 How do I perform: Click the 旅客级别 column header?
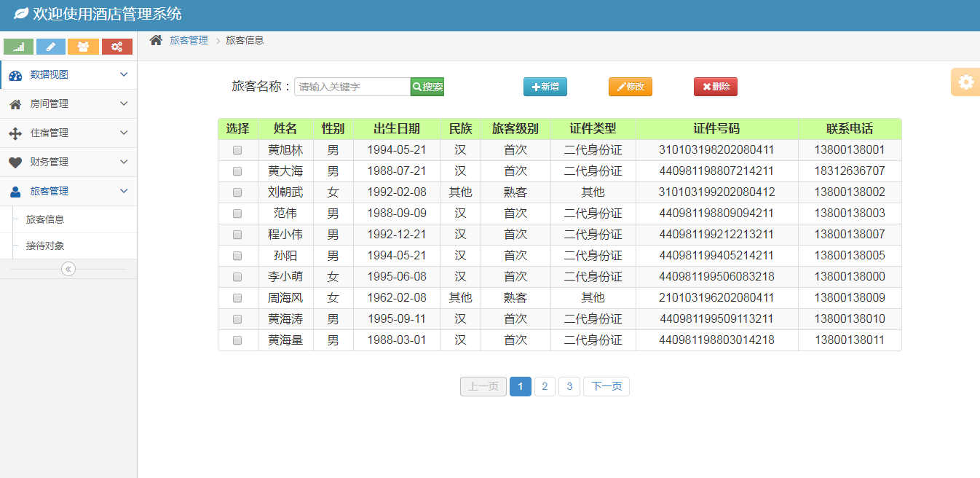point(515,129)
